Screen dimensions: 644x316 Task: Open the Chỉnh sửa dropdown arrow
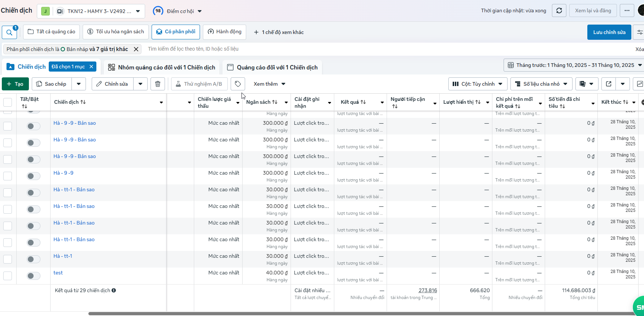click(140, 84)
